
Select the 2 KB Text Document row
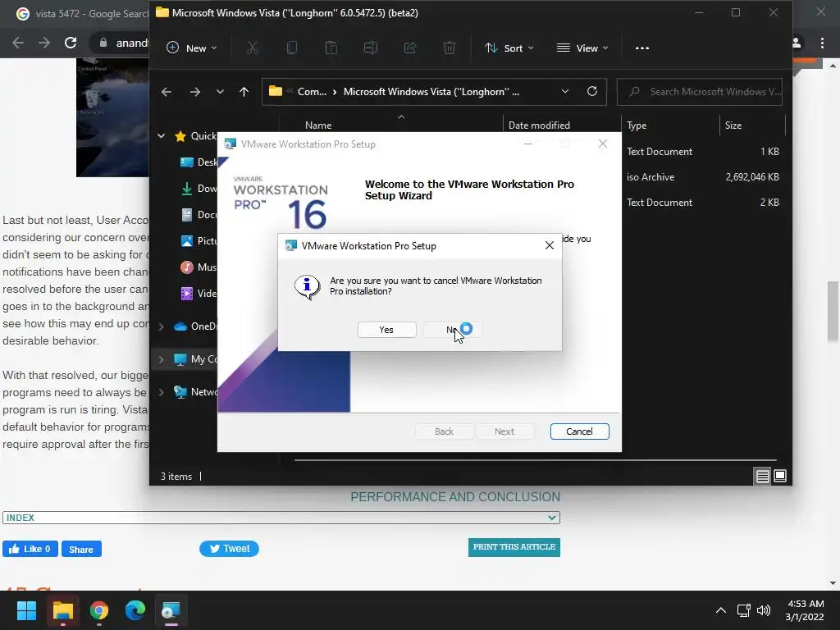pos(703,203)
